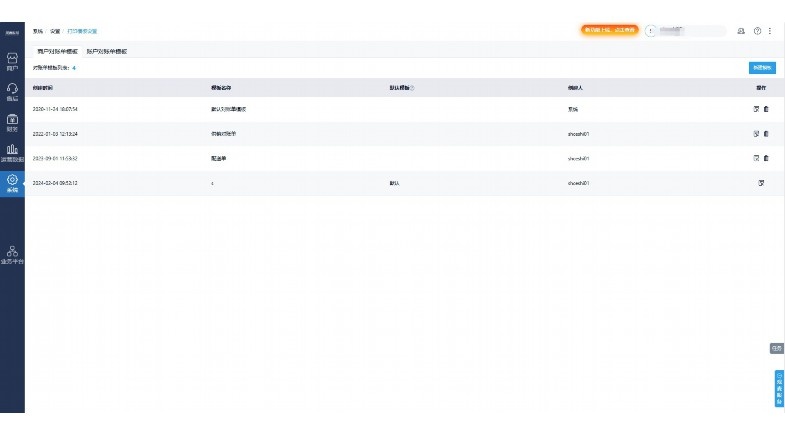Switch to the first statement template tab

coord(58,52)
